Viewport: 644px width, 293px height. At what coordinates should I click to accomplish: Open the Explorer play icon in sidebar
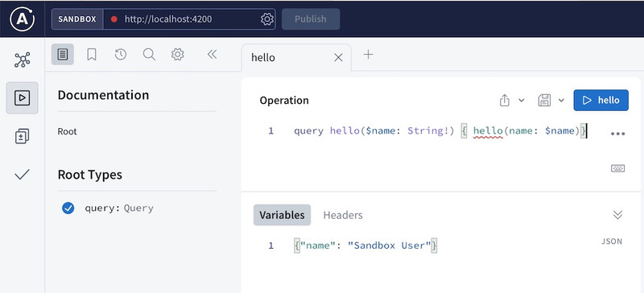pos(23,98)
